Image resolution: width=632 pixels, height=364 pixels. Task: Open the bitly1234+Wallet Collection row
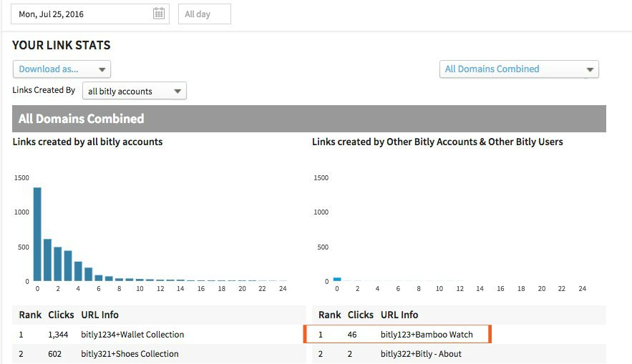click(x=159, y=335)
